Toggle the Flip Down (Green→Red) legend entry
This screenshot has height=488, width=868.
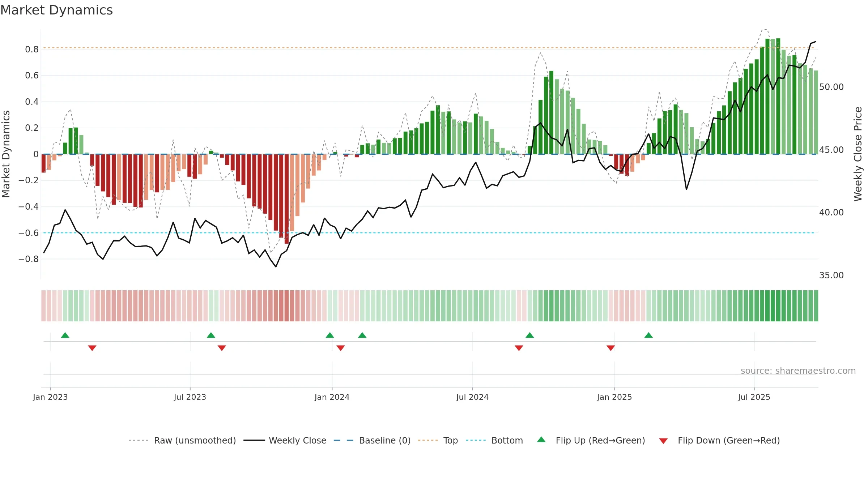pyautogui.click(x=719, y=440)
